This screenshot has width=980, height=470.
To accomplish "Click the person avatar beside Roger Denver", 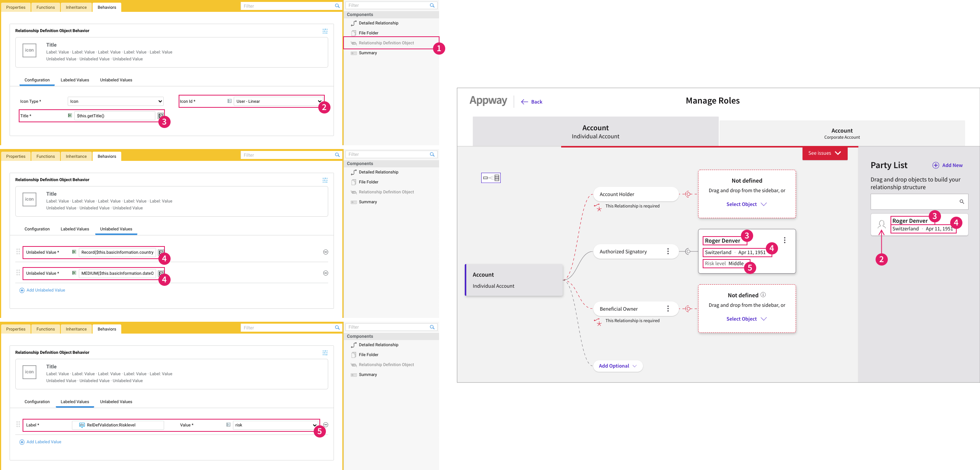I will (882, 225).
